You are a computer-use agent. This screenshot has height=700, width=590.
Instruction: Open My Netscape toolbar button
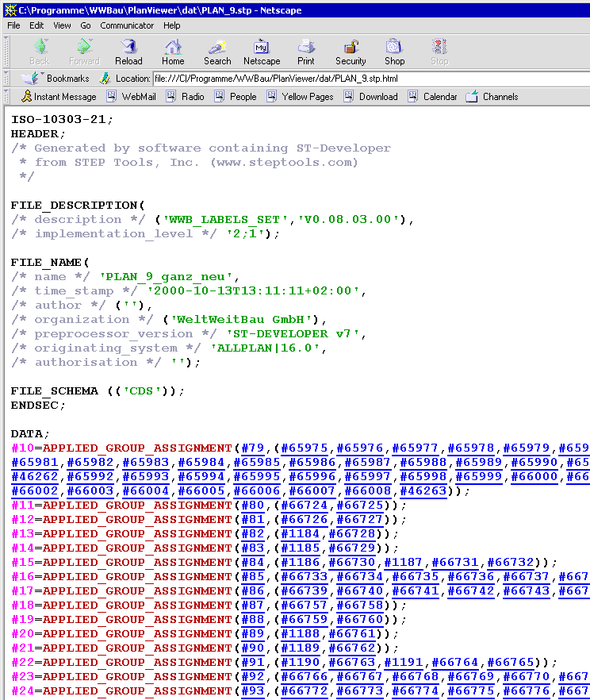[x=262, y=52]
